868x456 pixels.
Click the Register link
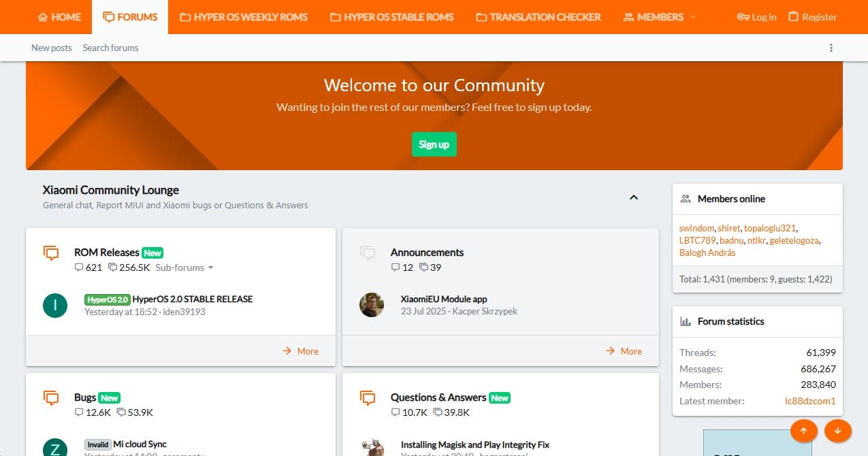(812, 17)
